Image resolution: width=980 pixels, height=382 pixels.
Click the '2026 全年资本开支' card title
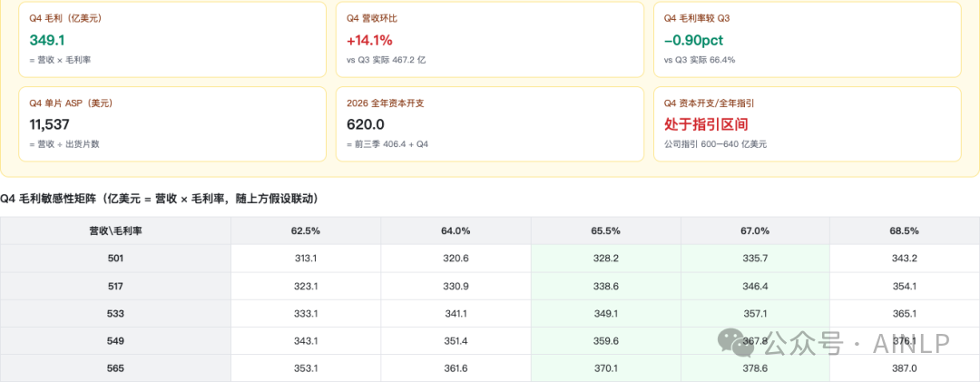[x=386, y=103]
